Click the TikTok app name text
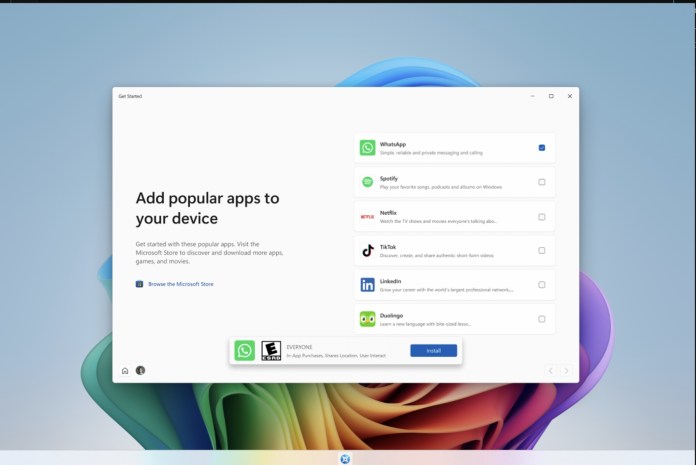 (x=388, y=247)
